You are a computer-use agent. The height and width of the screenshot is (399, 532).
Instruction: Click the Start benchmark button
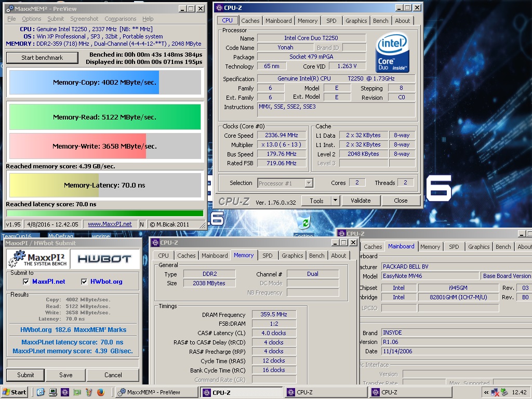tap(42, 58)
